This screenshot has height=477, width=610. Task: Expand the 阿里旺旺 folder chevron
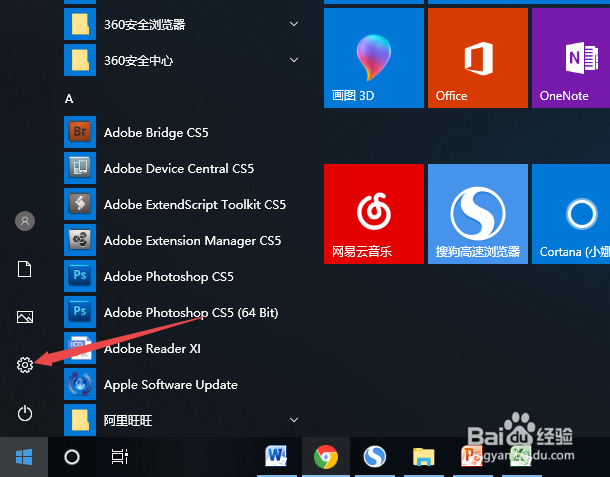tap(294, 420)
